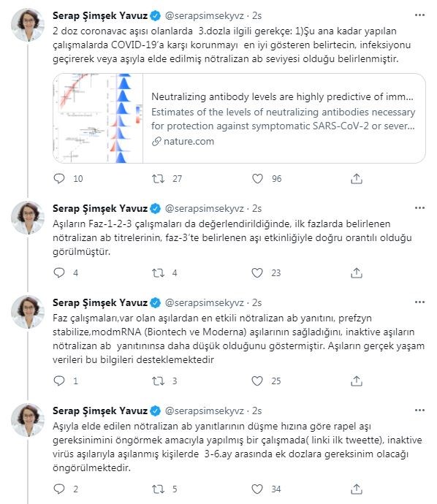Share the fourth tweet about rapel aşı
Image resolution: width=437 pixels, height=504 pixels.
pyautogui.click(x=357, y=489)
